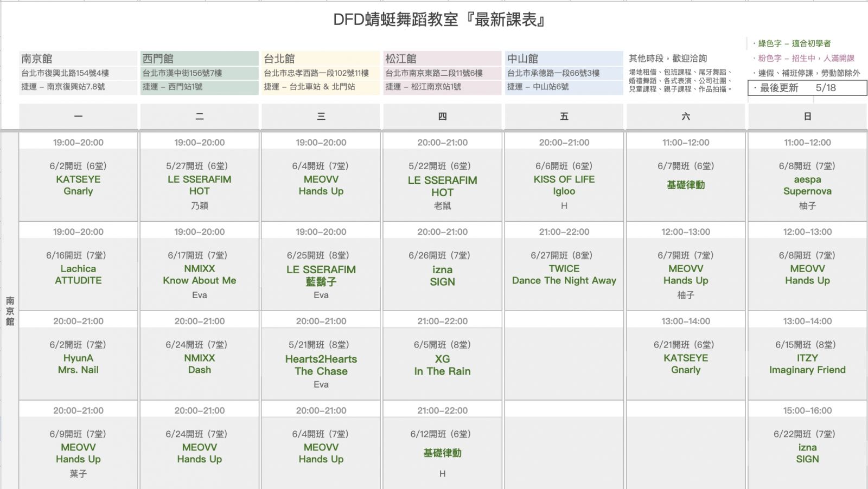The image size is (868, 489).
Task: Click teacher name 乃穎
Action: pyautogui.click(x=199, y=205)
